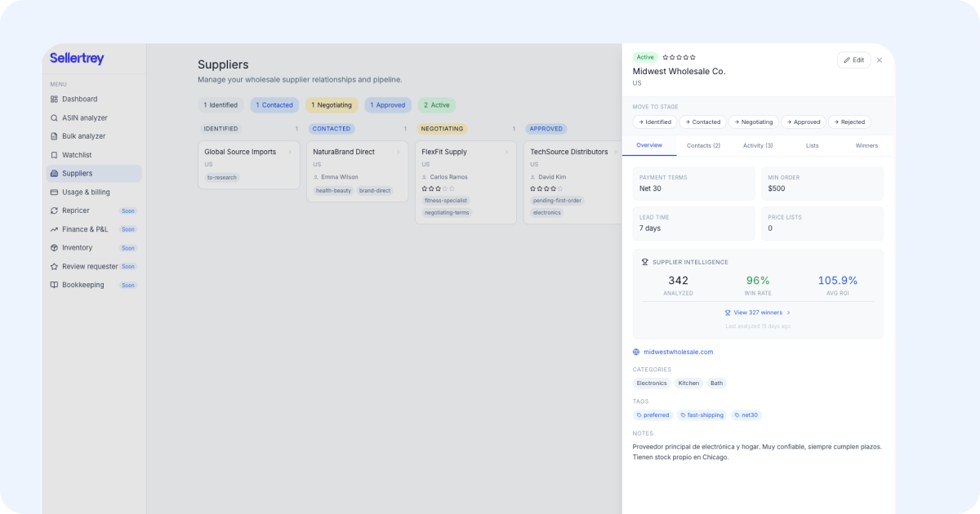Click the health-beauty tag
The image size is (980, 514).
(x=333, y=190)
